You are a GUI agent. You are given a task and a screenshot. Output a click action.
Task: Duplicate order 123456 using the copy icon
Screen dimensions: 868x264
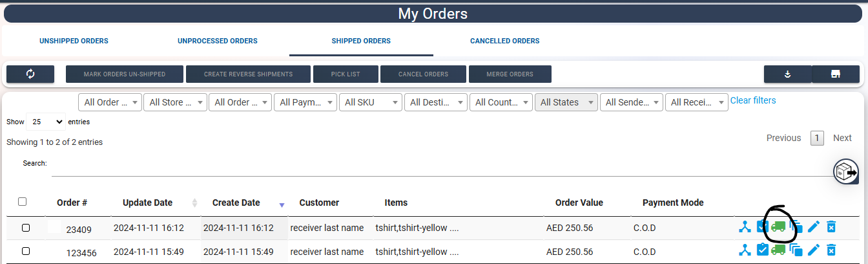[796, 250]
